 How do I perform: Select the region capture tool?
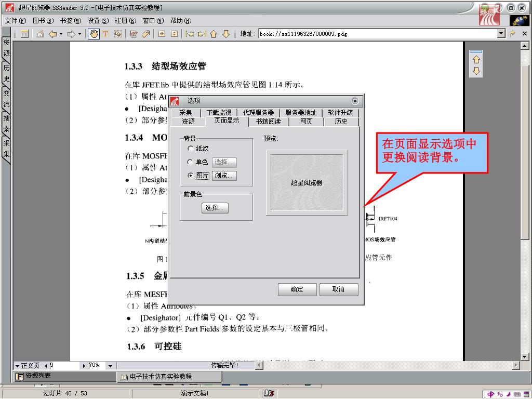pos(118,34)
